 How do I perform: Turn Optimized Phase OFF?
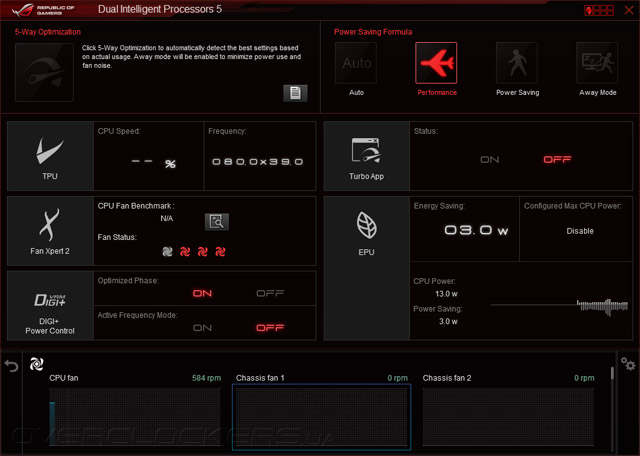point(270,294)
